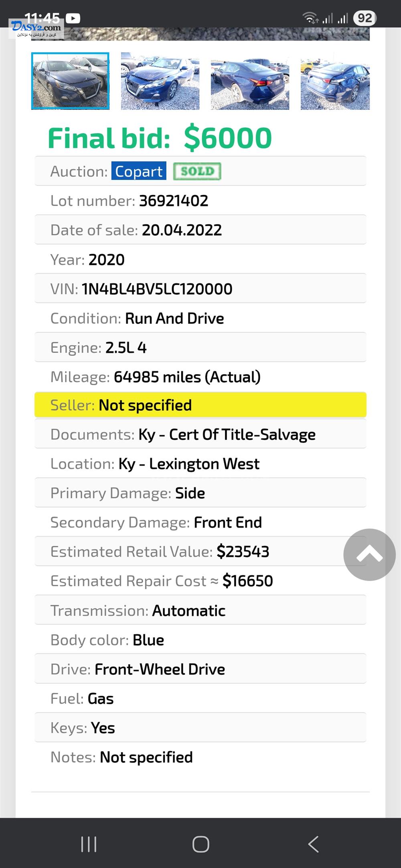Screen dimensions: 401x868
Task: Tap the VIN number 1N4BL4BV5LC120000
Action: 157,289
